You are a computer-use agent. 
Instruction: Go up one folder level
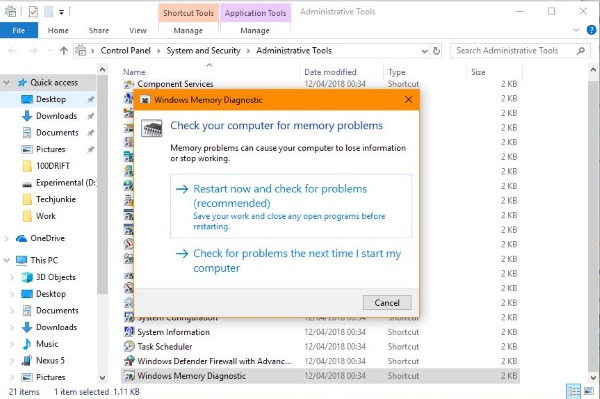click(x=64, y=50)
